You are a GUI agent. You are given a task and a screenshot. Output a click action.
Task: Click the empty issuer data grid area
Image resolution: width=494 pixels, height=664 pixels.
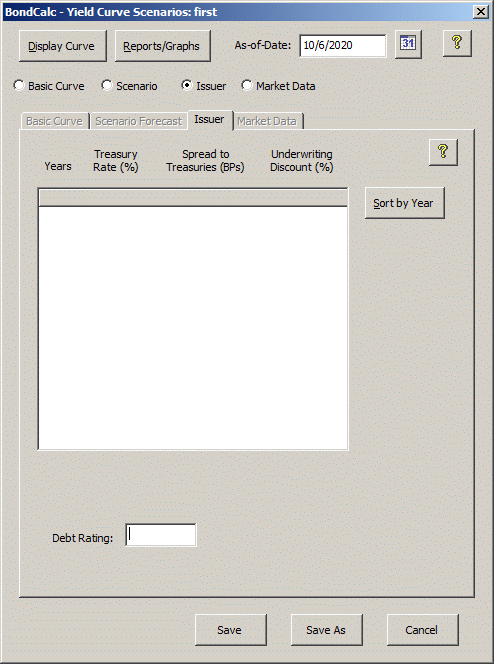[193, 327]
